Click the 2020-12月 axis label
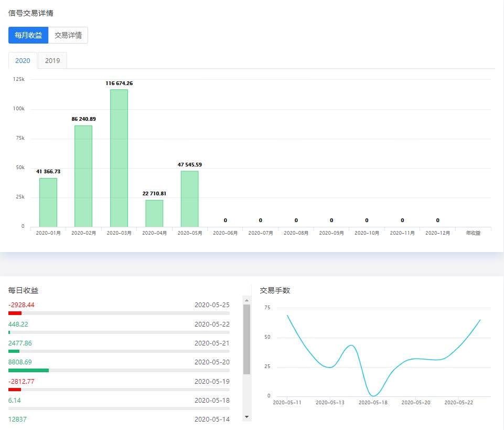The width and height of the screenshot is (504, 430). pos(438,233)
